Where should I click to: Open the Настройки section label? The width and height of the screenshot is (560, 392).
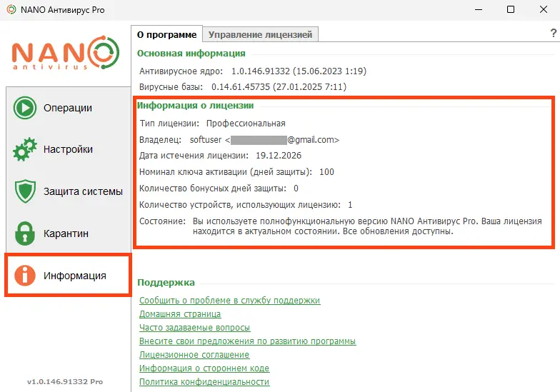point(68,149)
